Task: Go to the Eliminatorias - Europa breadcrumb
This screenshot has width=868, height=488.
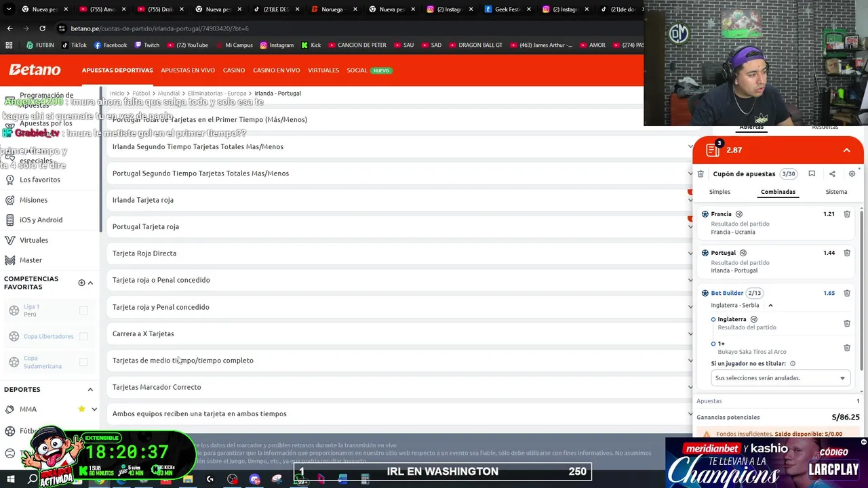Action: [217, 94]
